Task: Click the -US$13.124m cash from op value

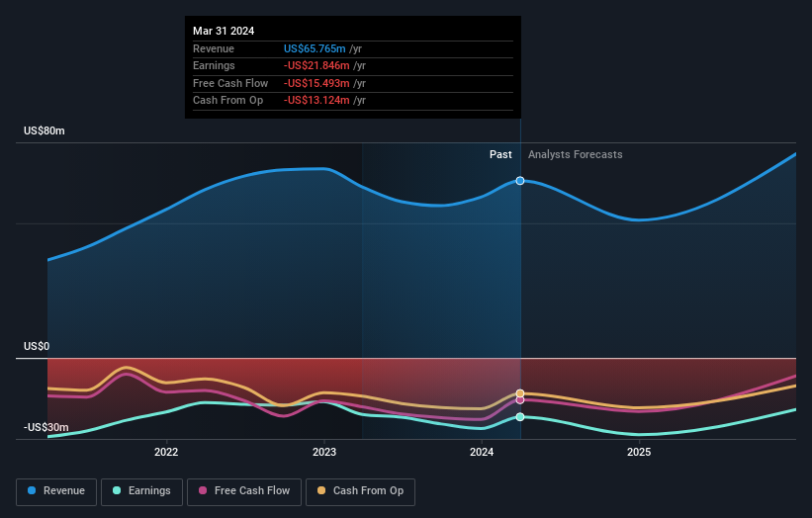Action: click(316, 101)
